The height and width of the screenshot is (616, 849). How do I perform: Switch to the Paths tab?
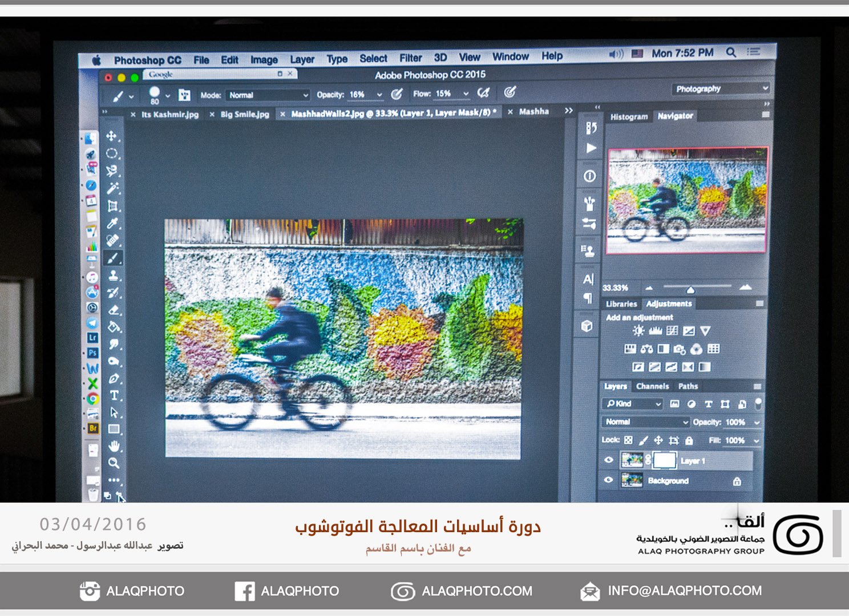[x=688, y=386]
